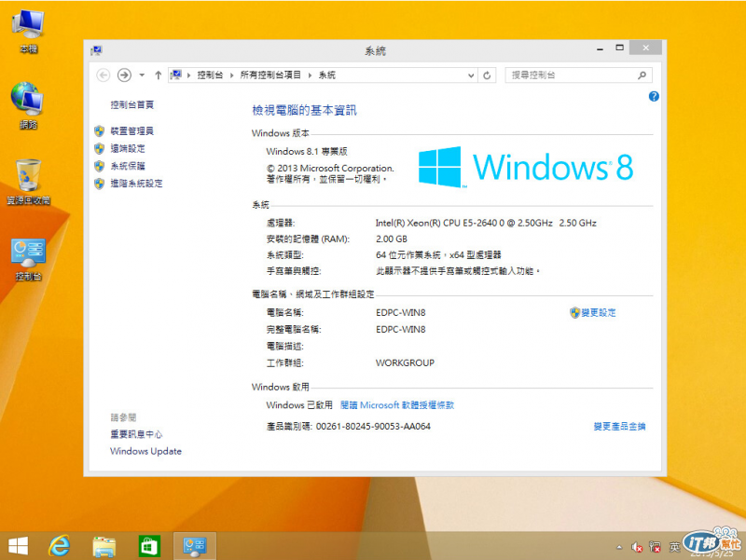Refresh the System window
The image size is (746, 560).
487,75
